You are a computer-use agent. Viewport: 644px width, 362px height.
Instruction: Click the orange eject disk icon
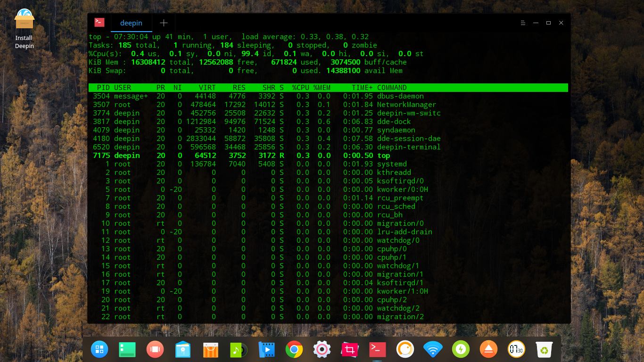[x=488, y=349]
